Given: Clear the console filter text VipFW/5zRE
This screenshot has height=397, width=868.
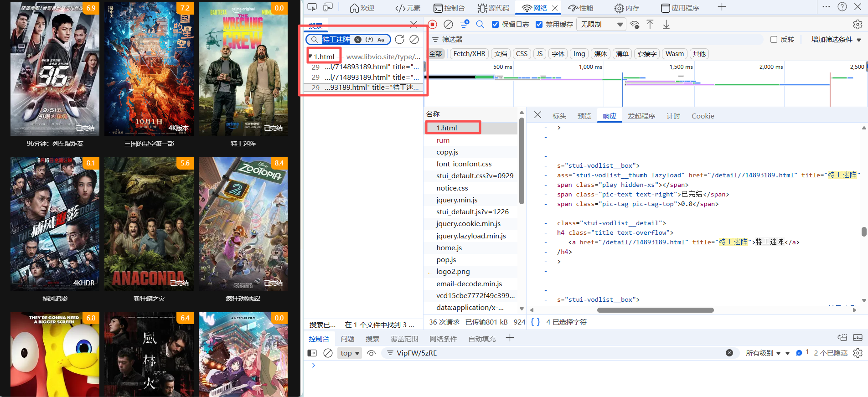Looking at the screenshot, I should (729, 353).
